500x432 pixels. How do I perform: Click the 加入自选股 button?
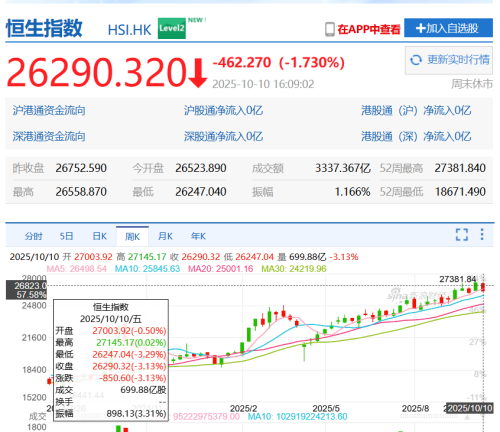point(448,28)
